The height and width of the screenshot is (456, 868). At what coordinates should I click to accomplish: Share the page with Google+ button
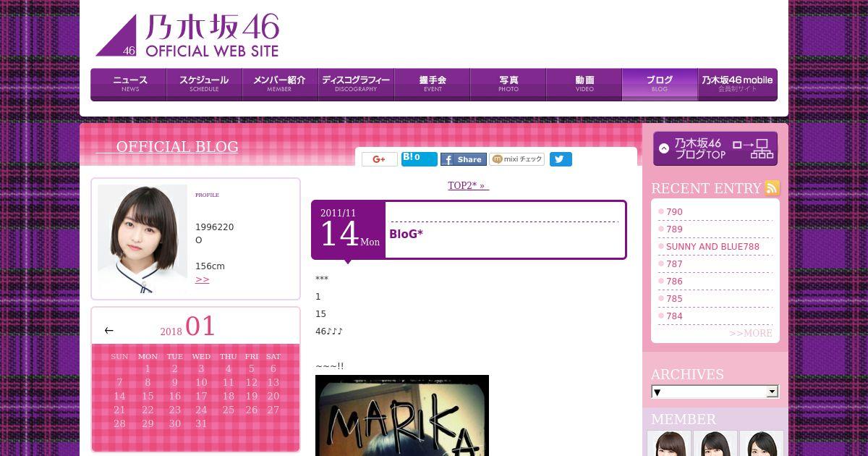pyautogui.click(x=380, y=159)
